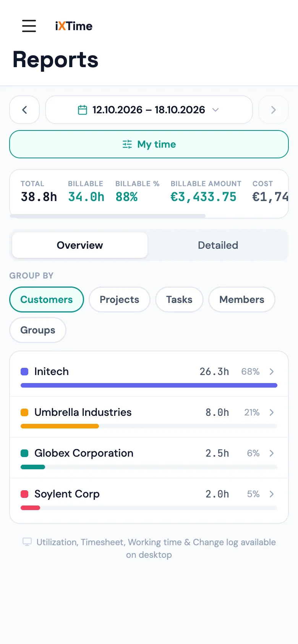Open the date range dropdown chevron
This screenshot has height=644, width=298.
tap(215, 110)
